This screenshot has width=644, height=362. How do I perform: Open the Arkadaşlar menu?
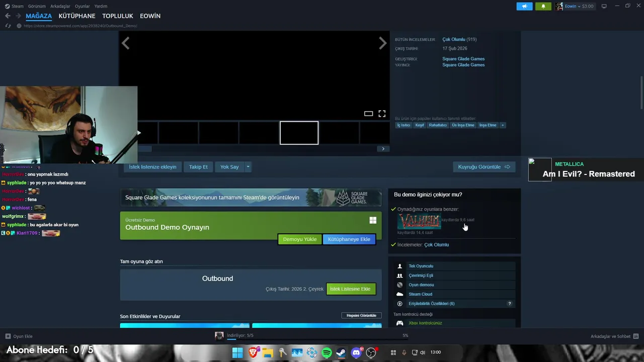coord(60,6)
